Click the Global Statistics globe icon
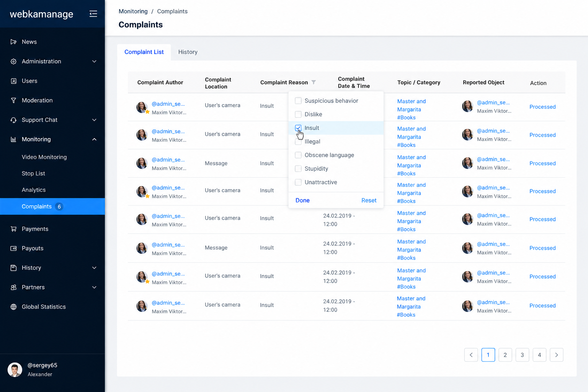 pos(13,307)
